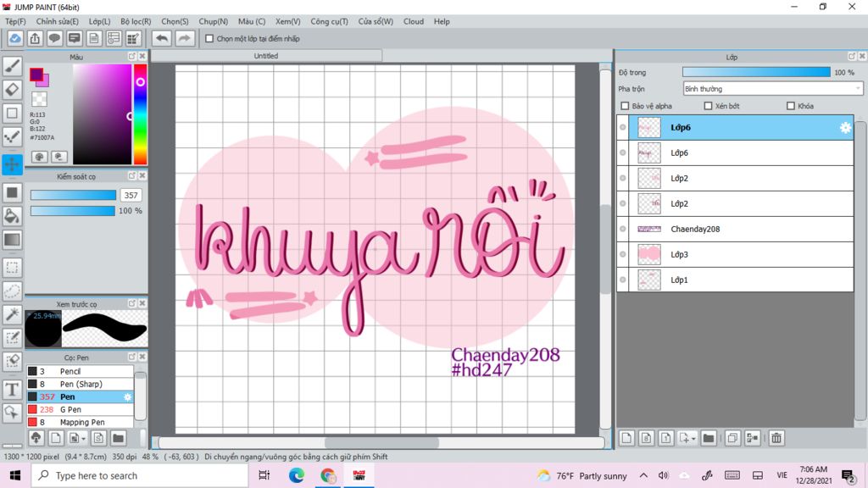Open the add-brush dropdown in brush panel

click(x=76, y=438)
